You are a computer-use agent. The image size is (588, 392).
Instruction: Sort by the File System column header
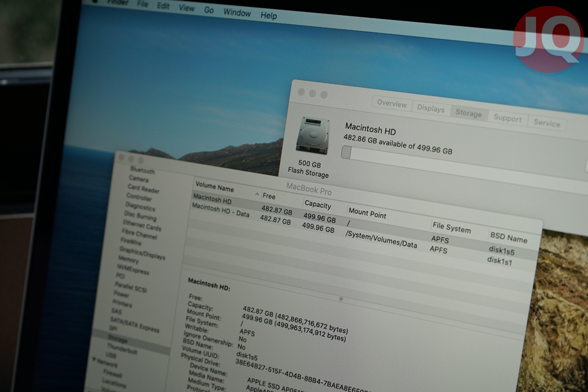(452, 228)
